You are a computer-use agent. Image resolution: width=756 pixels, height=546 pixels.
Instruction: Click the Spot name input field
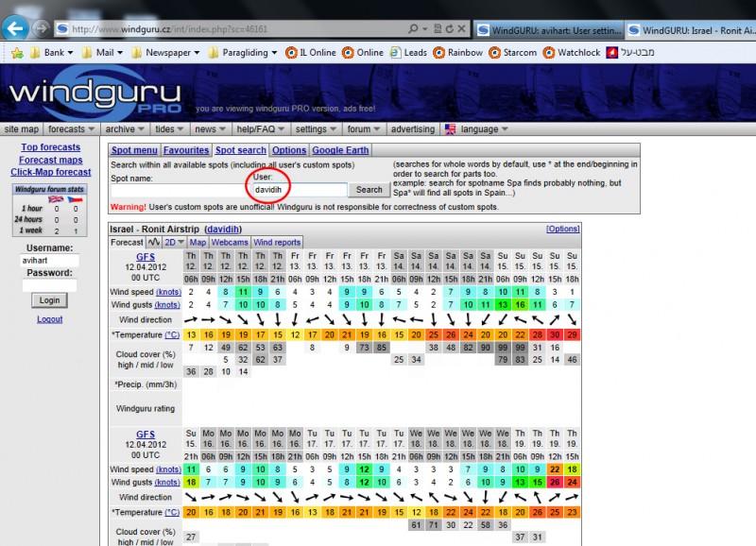[180, 190]
